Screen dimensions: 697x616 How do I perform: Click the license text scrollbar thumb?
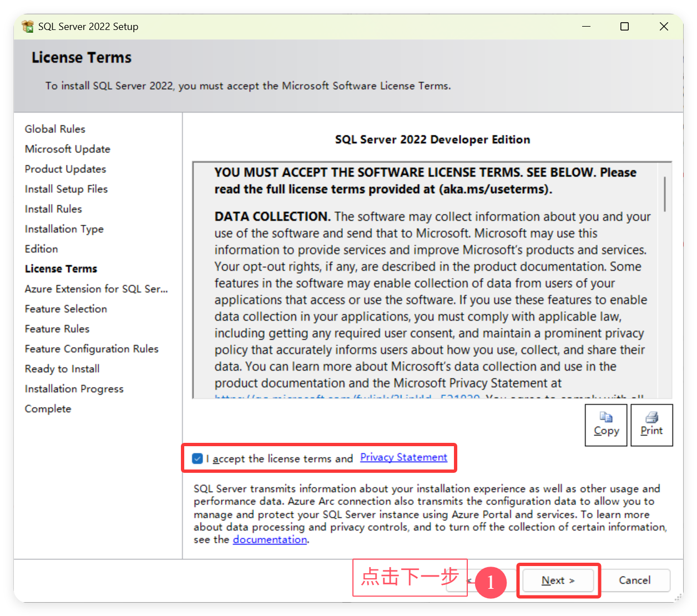click(x=664, y=194)
